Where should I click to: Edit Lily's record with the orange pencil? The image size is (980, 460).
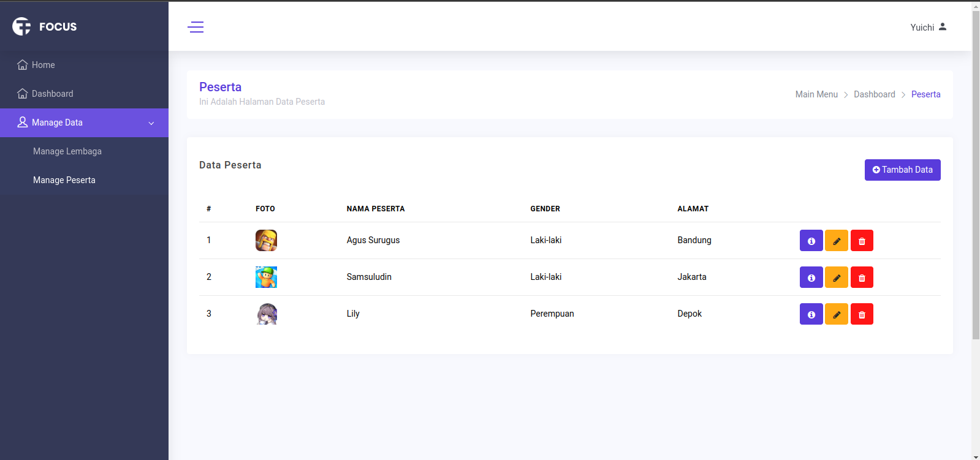836,314
